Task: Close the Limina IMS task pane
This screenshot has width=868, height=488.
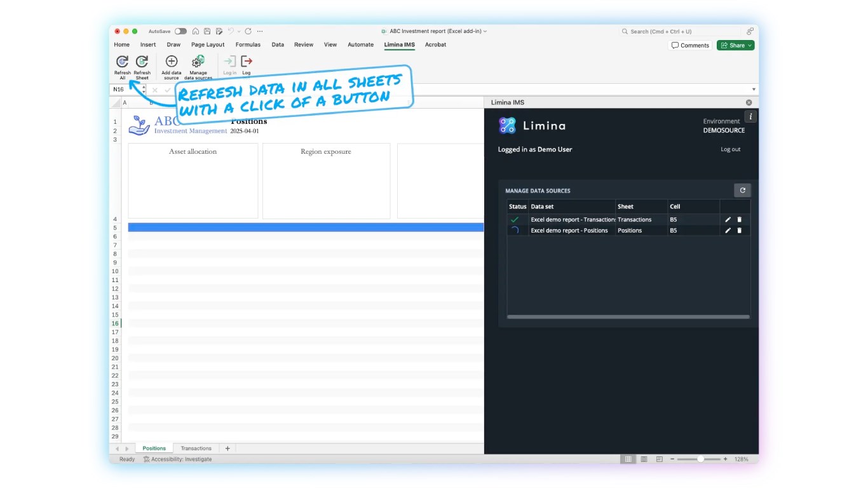Action: (749, 102)
